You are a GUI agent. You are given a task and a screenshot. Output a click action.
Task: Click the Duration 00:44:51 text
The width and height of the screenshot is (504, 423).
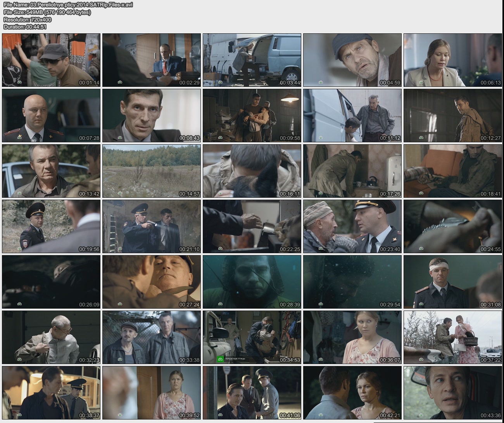[x=25, y=27]
